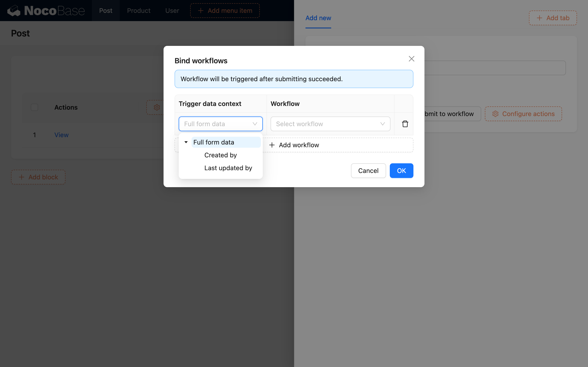Click the gear icon above the Actions column
Image resolution: width=588 pixels, height=367 pixels.
point(157,107)
